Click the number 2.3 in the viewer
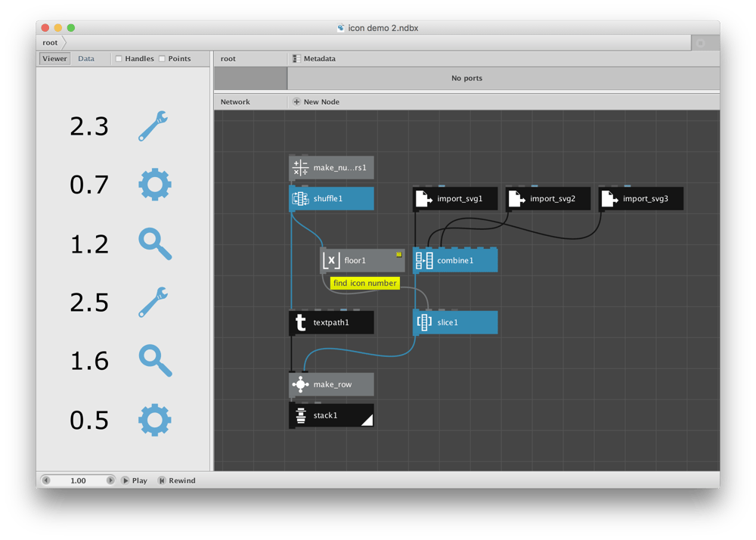The width and height of the screenshot is (756, 540). [x=89, y=127]
